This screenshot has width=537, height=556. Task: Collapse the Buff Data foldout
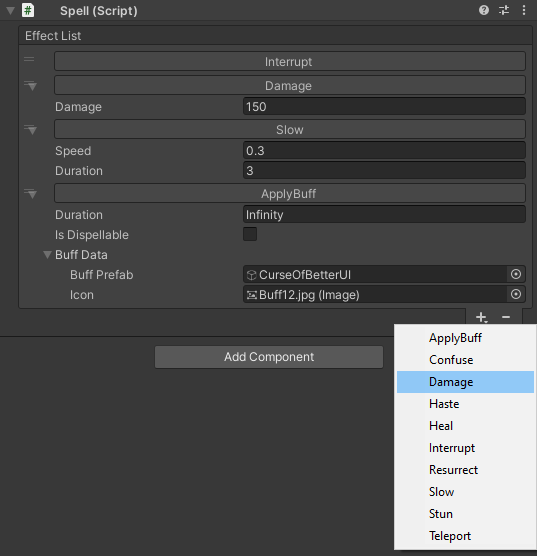pyautogui.click(x=47, y=255)
